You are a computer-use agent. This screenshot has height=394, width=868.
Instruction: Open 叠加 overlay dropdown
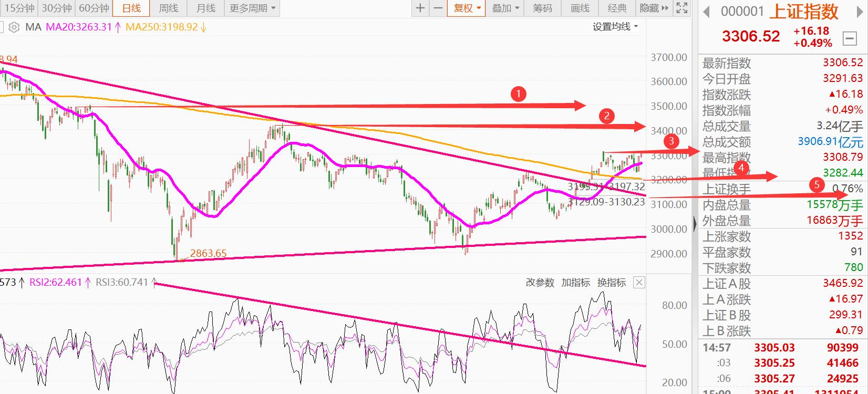[x=505, y=8]
